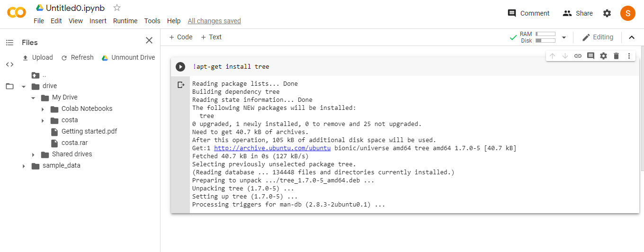Run the apt-get install tree cell
The height and width of the screenshot is (252, 644).
point(180,67)
